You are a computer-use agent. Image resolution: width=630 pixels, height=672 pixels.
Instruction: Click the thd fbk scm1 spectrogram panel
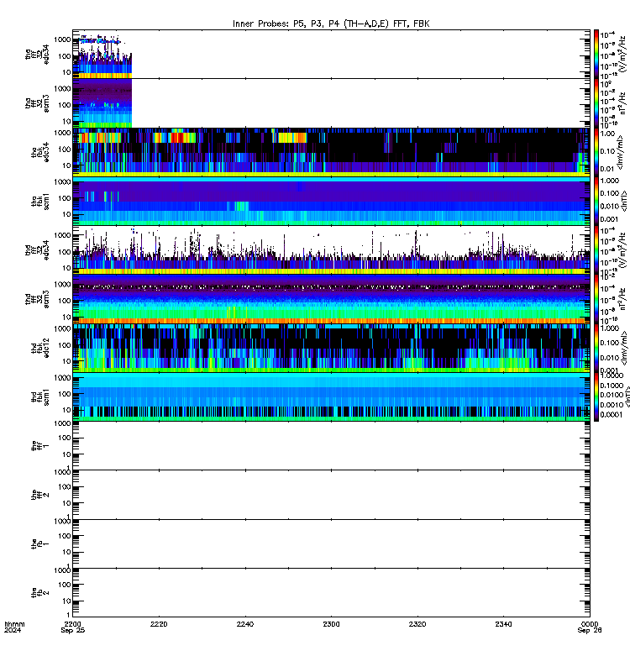(331, 396)
